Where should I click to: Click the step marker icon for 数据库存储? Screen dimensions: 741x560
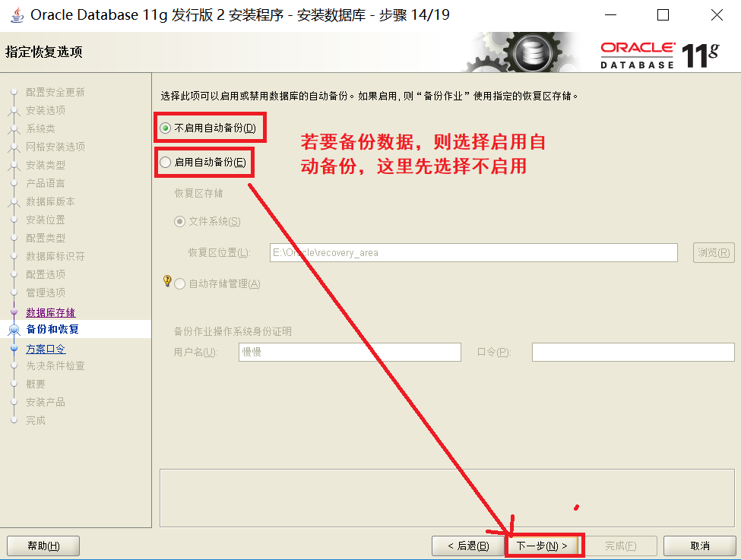click(x=14, y=312)
